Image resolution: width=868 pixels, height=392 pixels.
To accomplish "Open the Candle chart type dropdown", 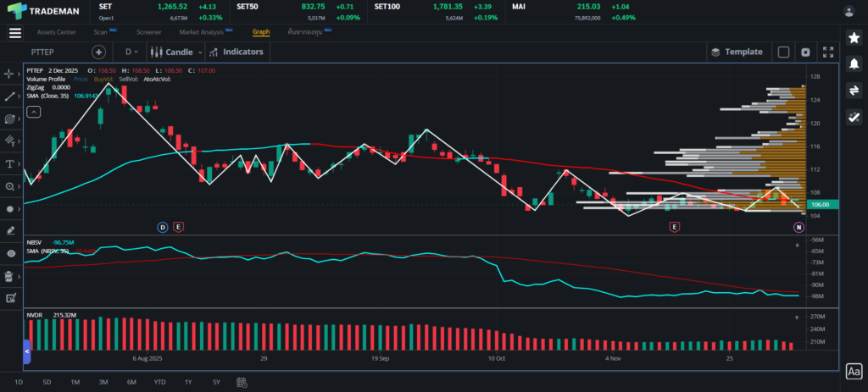I will coord(173,52).
